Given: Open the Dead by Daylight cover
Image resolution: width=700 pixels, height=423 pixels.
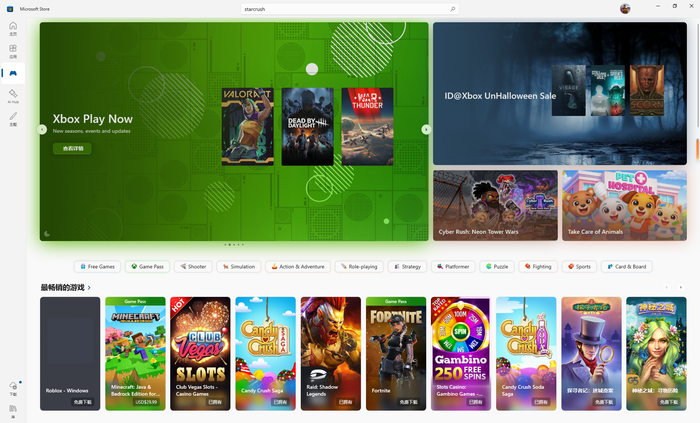Looking at the screenshot, I should (x=308, y=127).
